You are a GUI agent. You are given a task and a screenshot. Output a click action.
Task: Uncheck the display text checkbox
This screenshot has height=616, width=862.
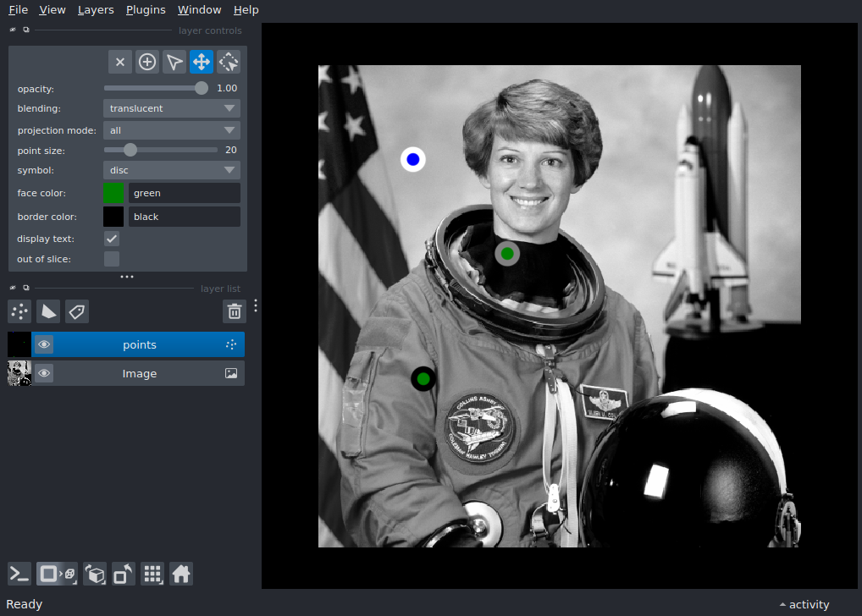[x=112, y=239]
